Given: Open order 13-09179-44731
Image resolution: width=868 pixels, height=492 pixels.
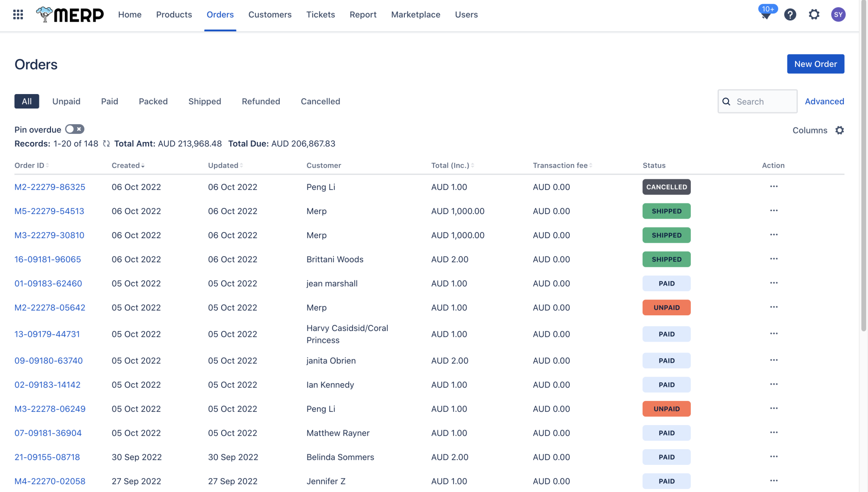Looking at the screenshot, I should click(x=47, y=334).
